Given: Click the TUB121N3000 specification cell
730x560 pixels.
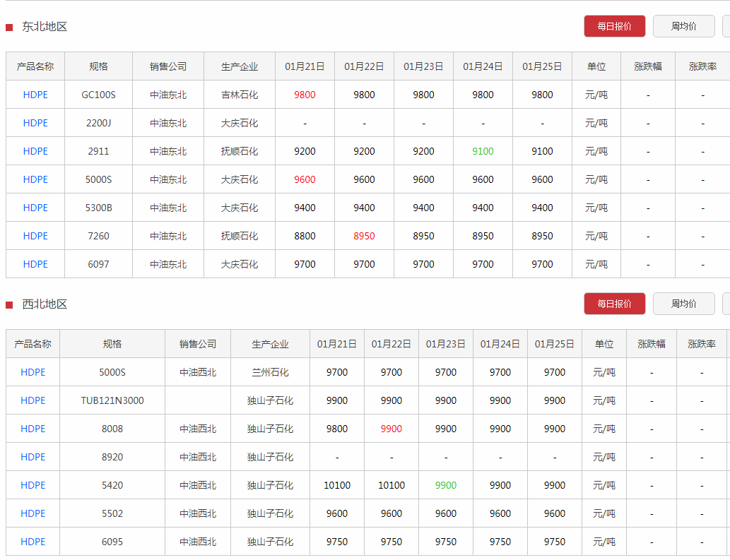Looking at the screenshot, I should pos(112,400).
